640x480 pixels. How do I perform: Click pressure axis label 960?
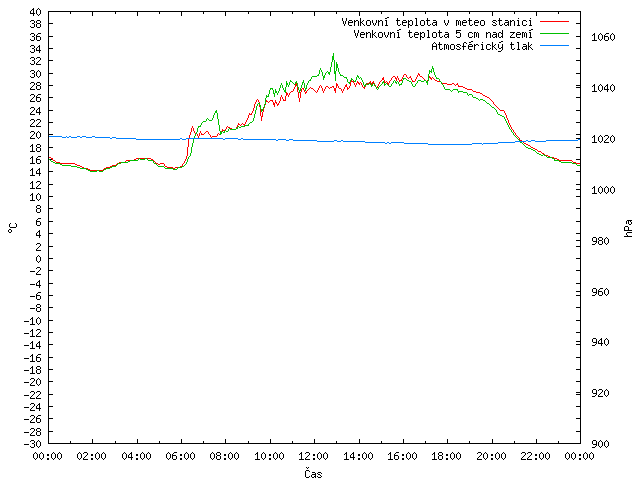[x=600, y=292]
